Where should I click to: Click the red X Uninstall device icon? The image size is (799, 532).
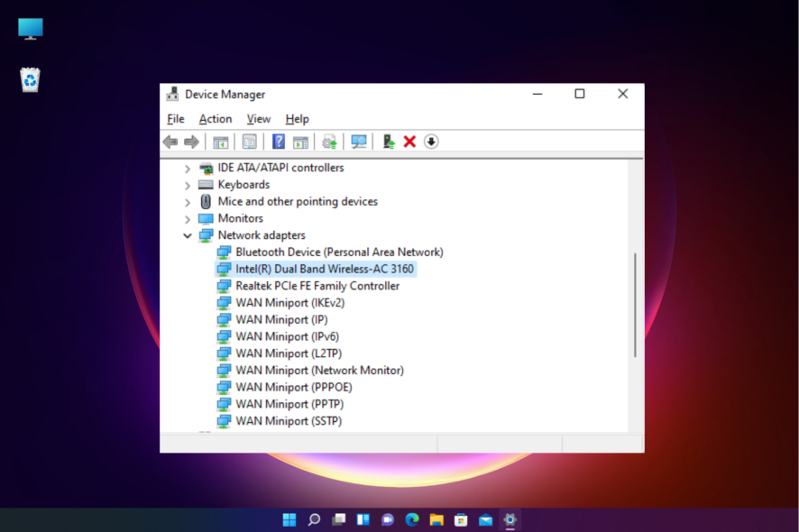[x=409, y=142]
